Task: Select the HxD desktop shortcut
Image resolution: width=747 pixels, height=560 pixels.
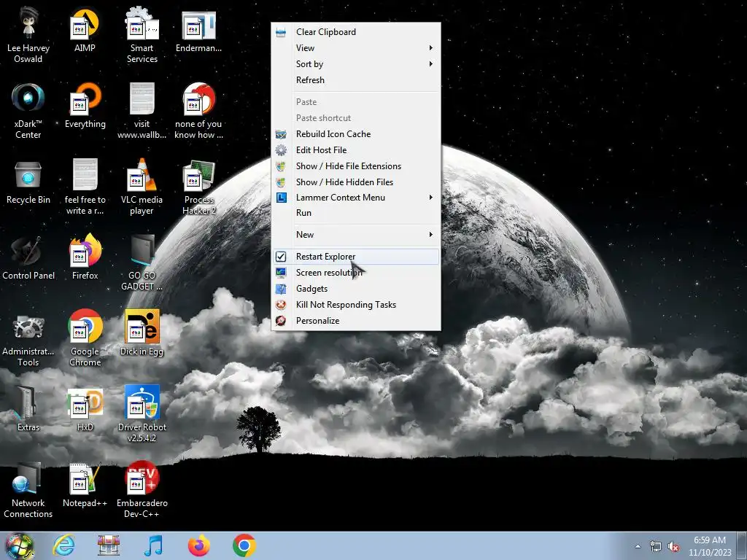Action: [x=85, y=408]
